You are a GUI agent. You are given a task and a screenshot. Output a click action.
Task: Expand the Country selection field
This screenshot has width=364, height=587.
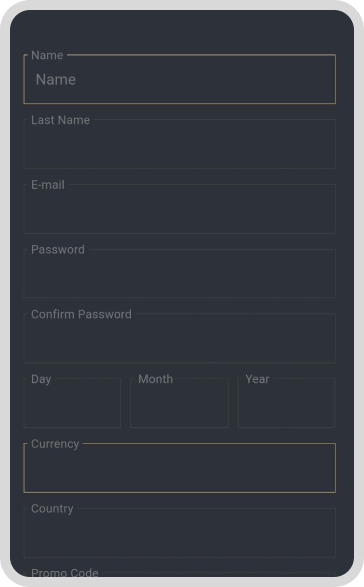[179, 533]
